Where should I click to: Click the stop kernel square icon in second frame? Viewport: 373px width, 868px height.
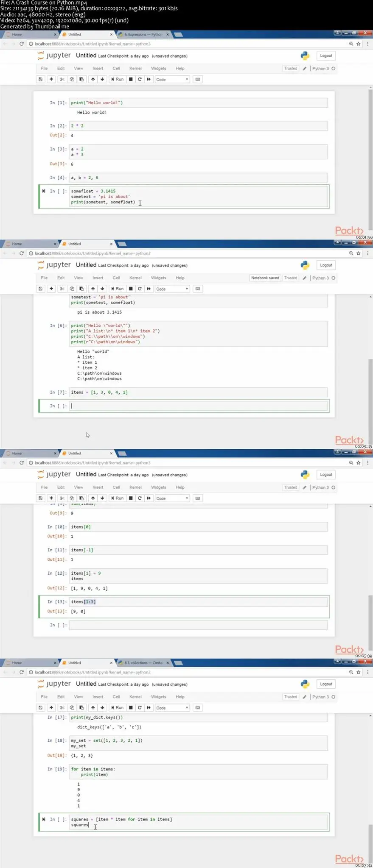point(131,289)
